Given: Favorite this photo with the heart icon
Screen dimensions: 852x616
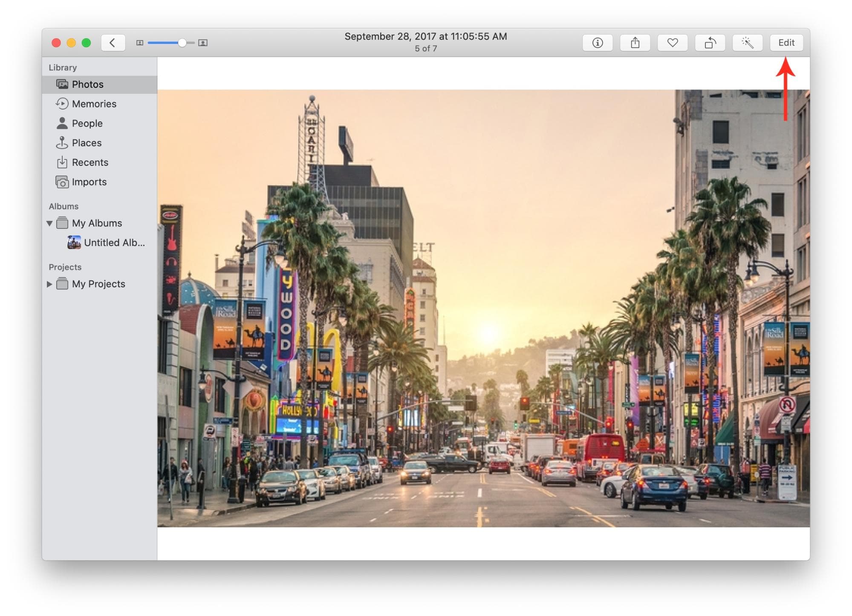Looking at the screenshot, I should pyautogui.click(x=673, y=43).
